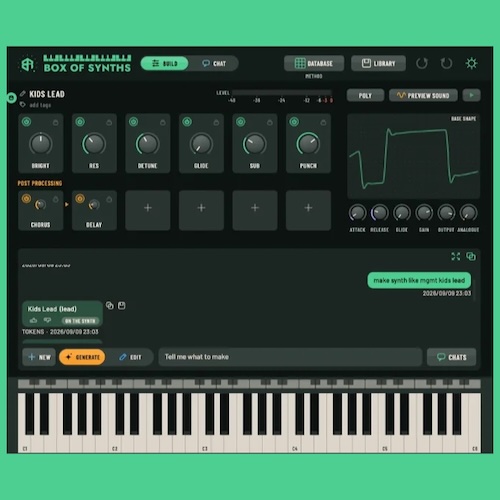This screenshot has width=500, height=500.
Task: Toggle the Sub module power button
Action: (x=241, y=122)
